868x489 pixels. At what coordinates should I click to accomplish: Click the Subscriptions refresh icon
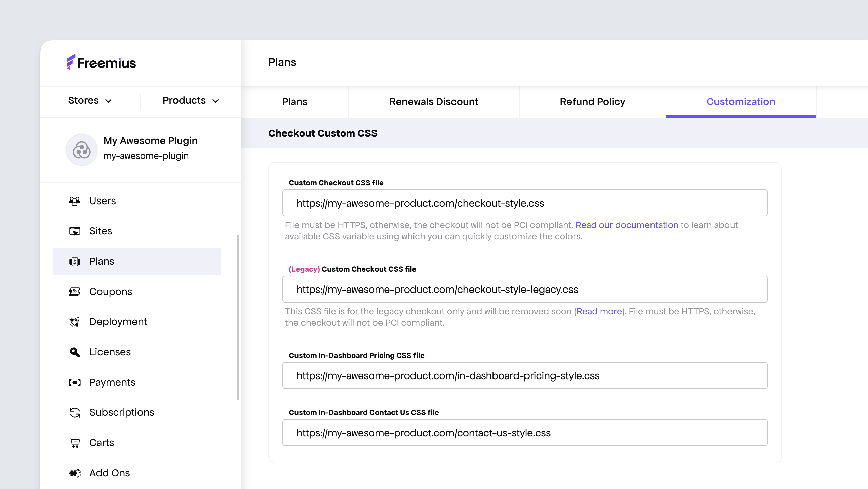(75, 413)
